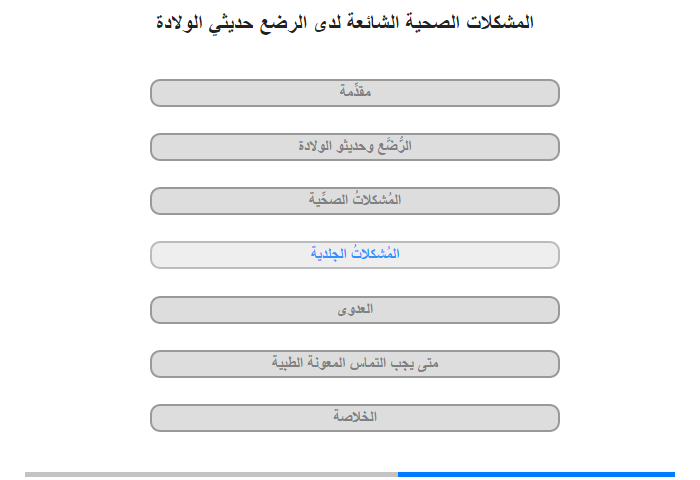Open the مقدّمة introduction section

pyautogui.click(x=354, y=93)
